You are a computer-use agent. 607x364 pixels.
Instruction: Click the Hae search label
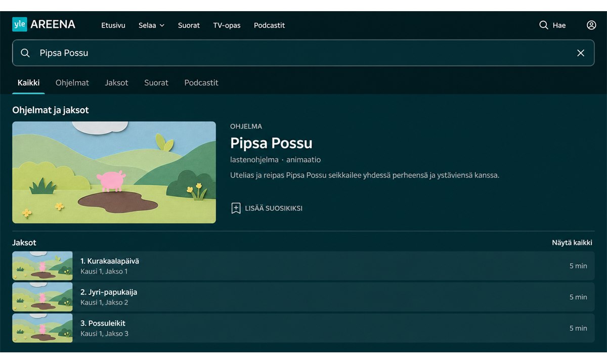tap(559, 25)
